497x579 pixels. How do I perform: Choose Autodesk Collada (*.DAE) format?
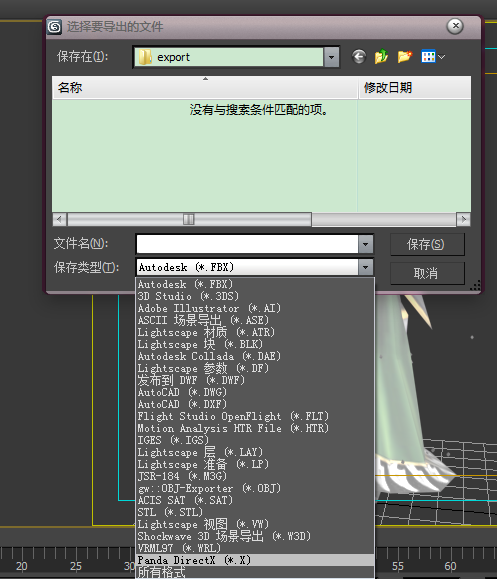point(255,356)
